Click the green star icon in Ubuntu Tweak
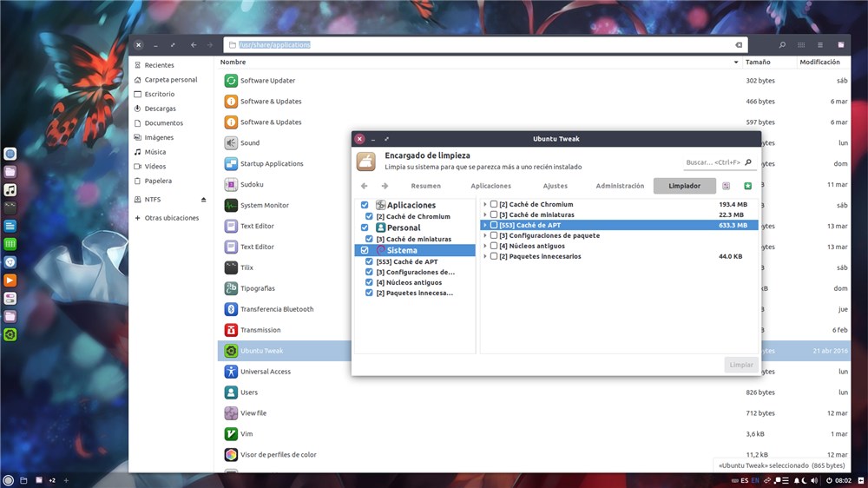Viewport: 868px width, 488px height. pos(748,186)
